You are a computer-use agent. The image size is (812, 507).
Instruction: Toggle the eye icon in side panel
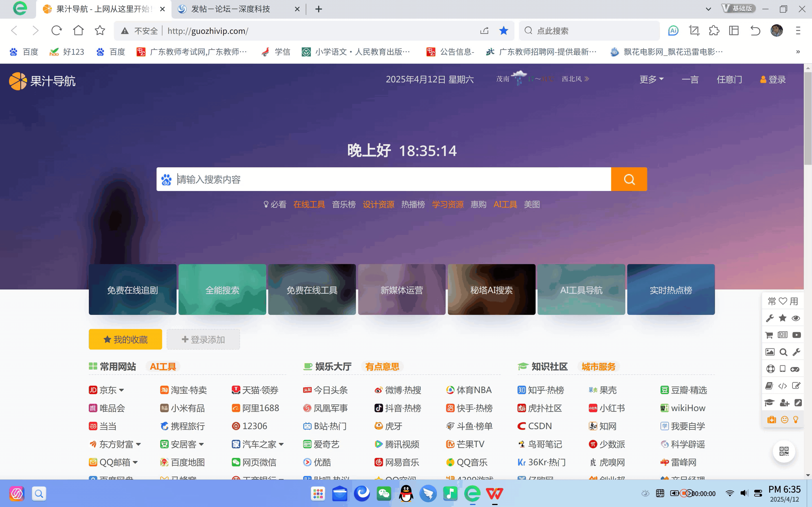[x=796, y=318]
